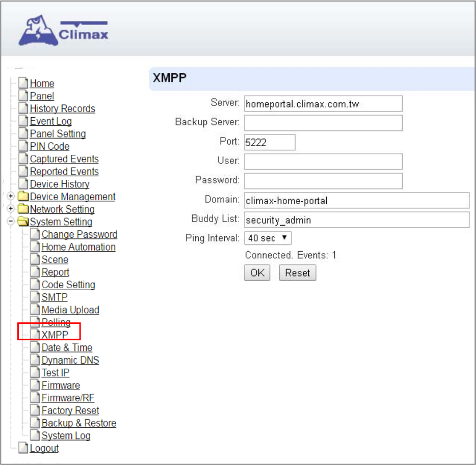Click the page icon beside Date & Time
476x465 pixels.
point(35,347)
